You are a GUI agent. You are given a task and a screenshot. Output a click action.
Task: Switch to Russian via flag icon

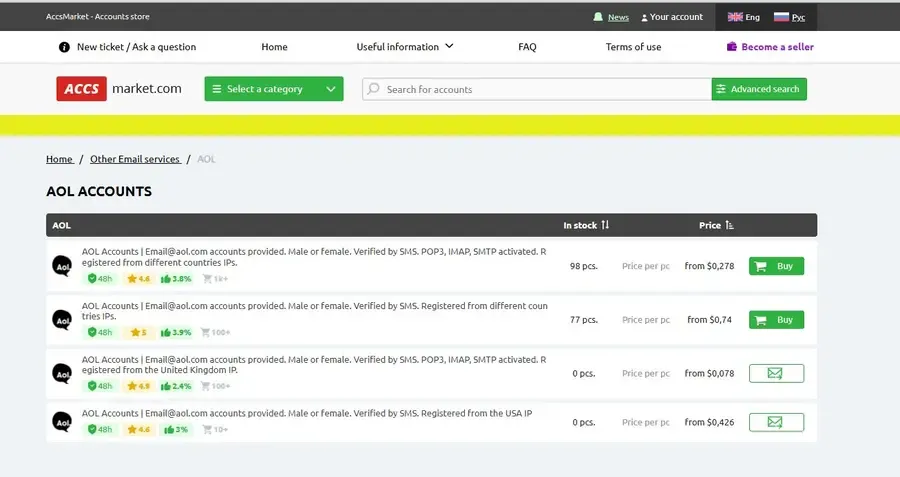point(781,17)
